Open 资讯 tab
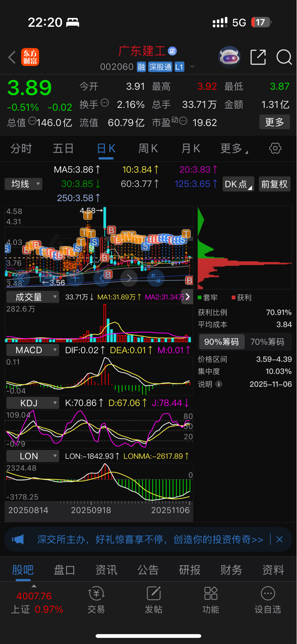Image resolution: width=297 pixels, height=644 pixels. (106, 570)
